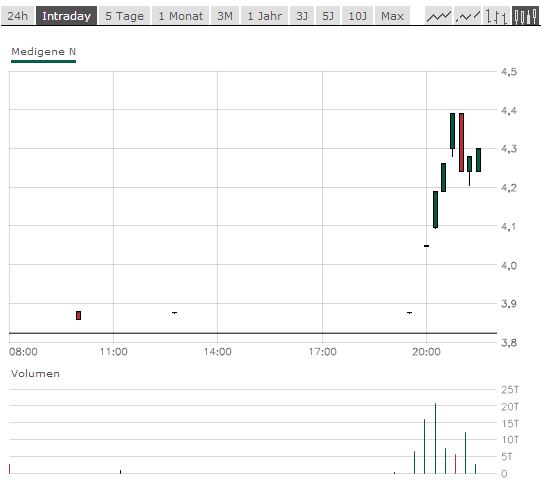Viewport: 546px width, 481px height.
Task: Click the 20:00 time axis label
Action: point(426,352)
